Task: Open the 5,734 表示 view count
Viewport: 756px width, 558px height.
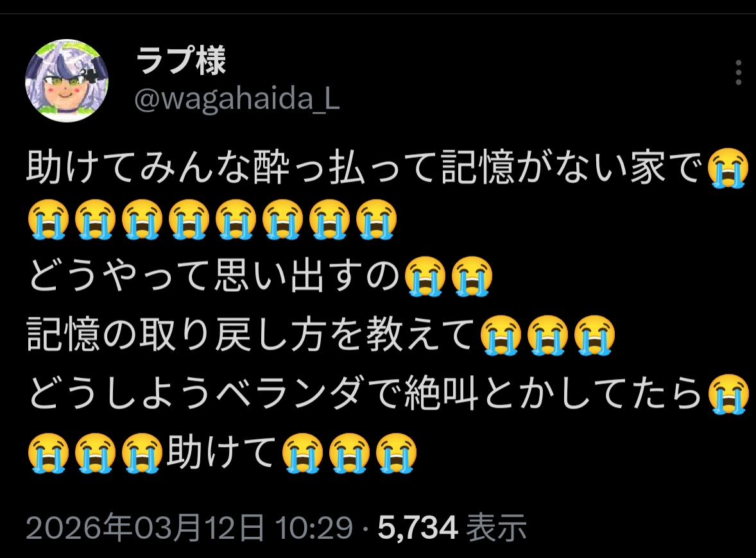Action: pyautogui.click(x=452, y=527)
